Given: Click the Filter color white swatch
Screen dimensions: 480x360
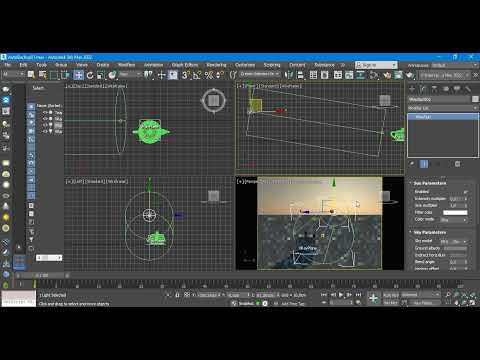Looking at the screenshot, I should [x=455, y=213].
